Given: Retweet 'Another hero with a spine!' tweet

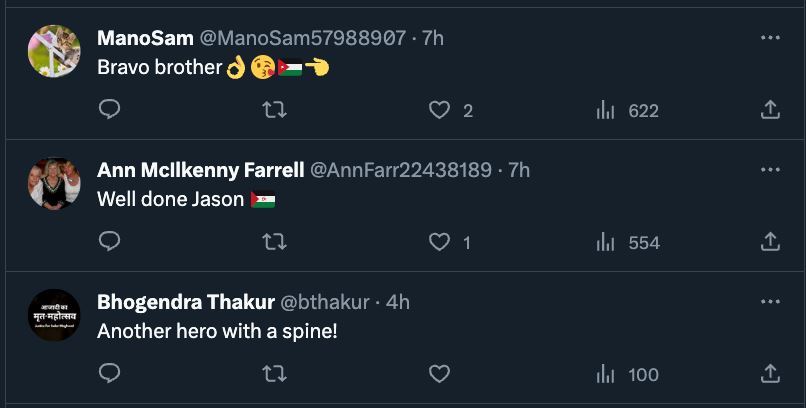Looking at the screenshot, I should coord(275,374).
